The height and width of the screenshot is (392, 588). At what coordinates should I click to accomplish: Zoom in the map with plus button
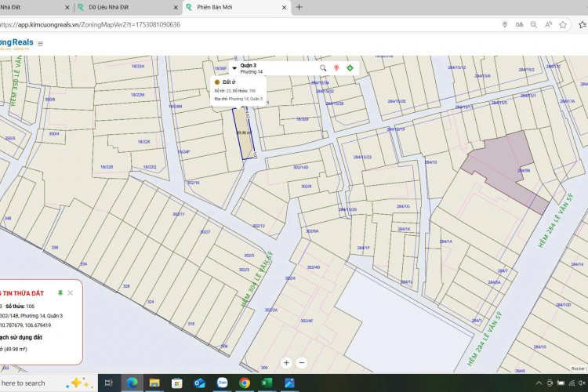pos(286,363)
